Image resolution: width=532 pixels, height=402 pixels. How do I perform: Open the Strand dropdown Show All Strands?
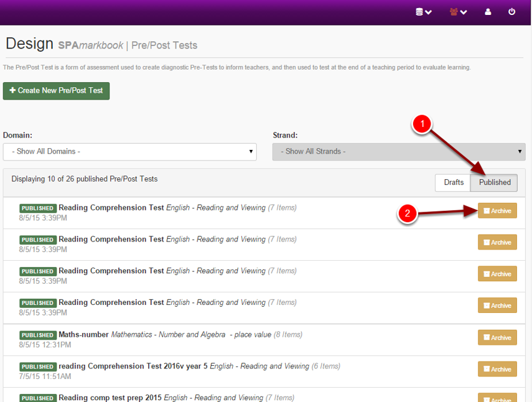399,152
